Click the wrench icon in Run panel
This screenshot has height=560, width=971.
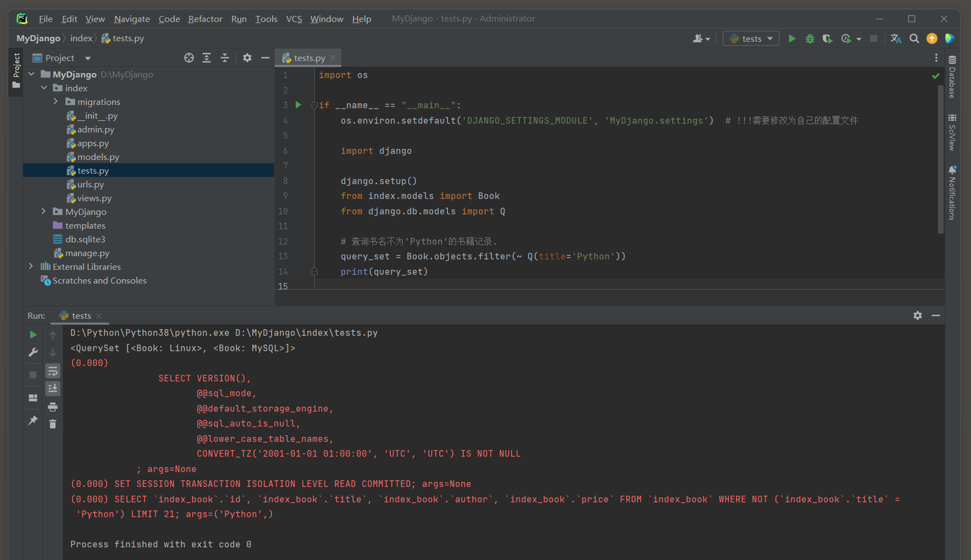[33, 352]
